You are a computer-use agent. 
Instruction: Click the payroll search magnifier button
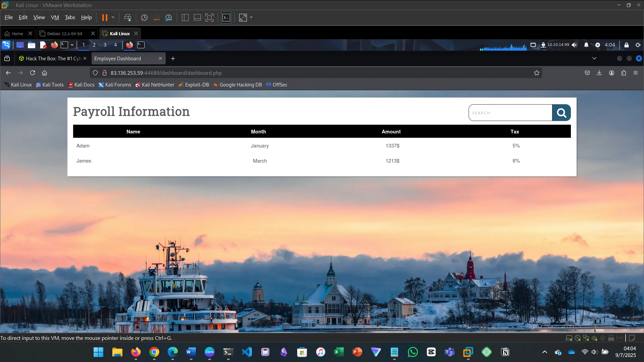pos(561,113)
